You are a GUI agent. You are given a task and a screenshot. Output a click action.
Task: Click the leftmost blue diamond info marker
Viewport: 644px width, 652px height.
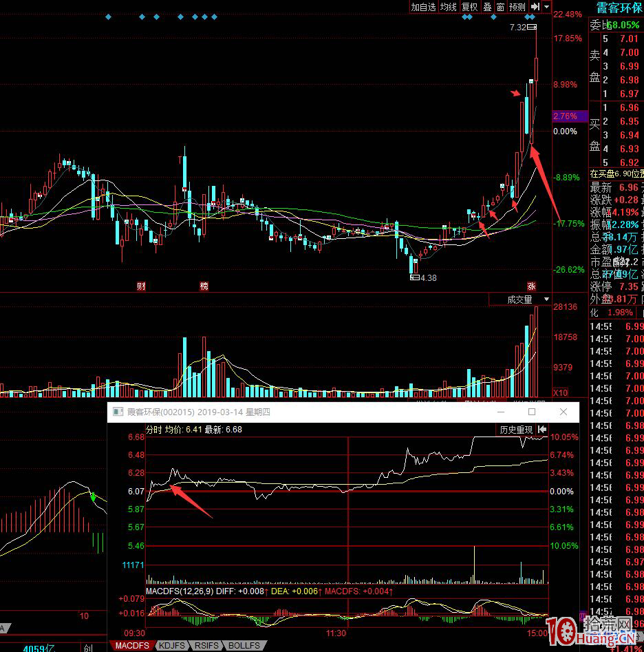[109, 17]
